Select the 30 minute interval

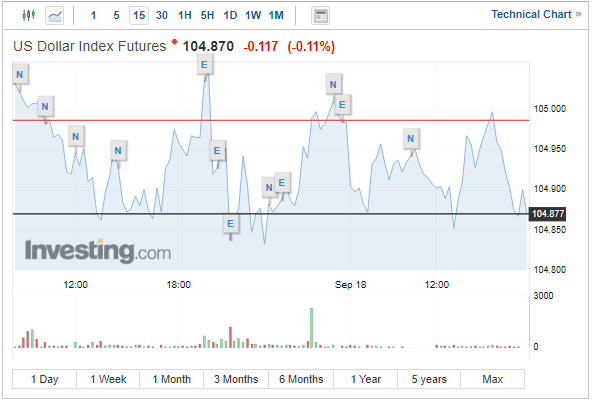coord(162,15)
